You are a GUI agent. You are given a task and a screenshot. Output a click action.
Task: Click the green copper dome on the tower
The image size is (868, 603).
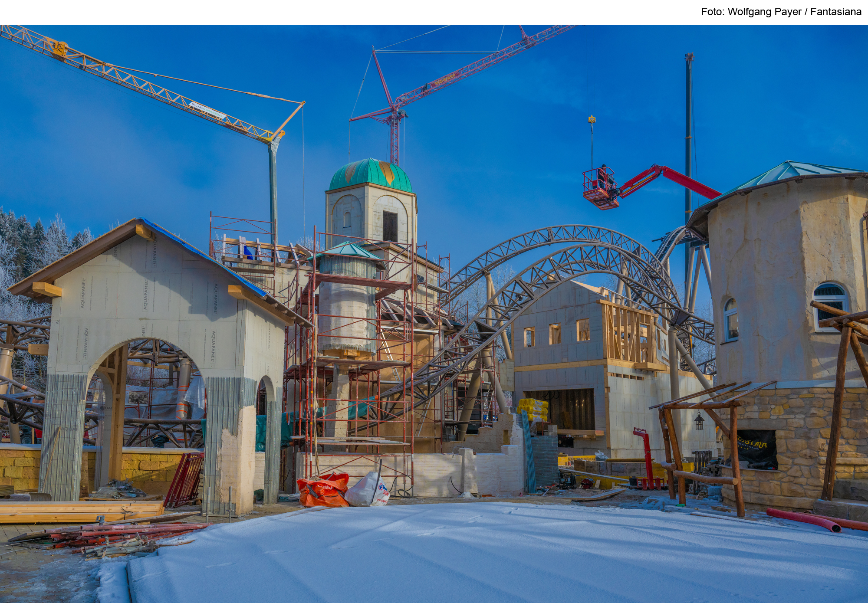tap(370, 175)
